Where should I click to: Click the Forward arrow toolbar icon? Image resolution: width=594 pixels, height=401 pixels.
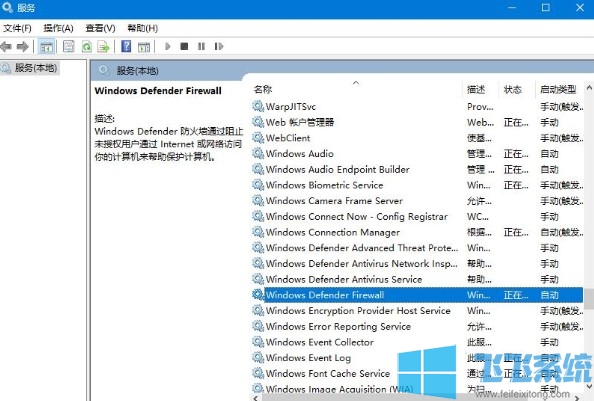click(x=23, y=47)
